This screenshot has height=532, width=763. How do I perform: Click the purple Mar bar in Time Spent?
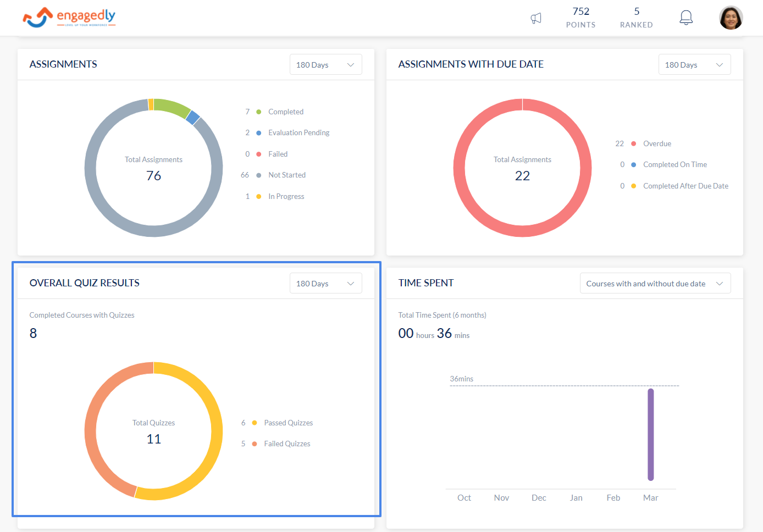[x=651, y=434]
